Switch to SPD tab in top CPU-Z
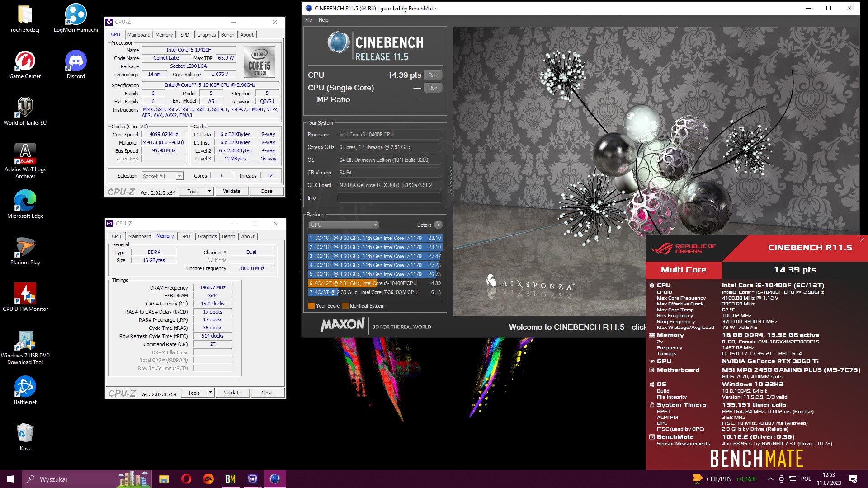 [x=185, y=35]
